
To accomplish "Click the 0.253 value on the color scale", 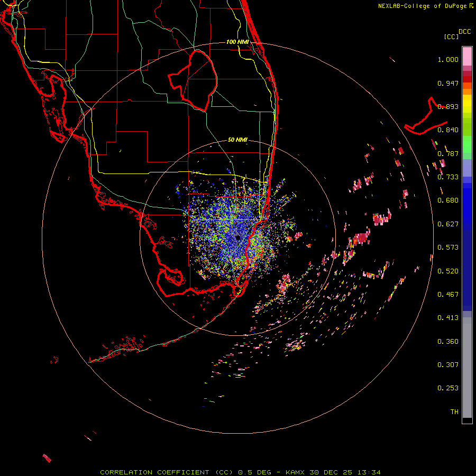I will pos(448,388).
